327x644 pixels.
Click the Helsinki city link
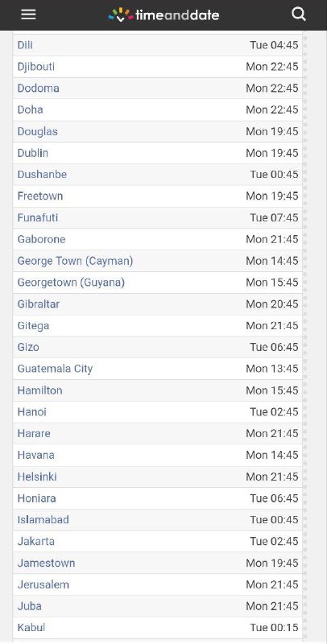click(37, 477)
